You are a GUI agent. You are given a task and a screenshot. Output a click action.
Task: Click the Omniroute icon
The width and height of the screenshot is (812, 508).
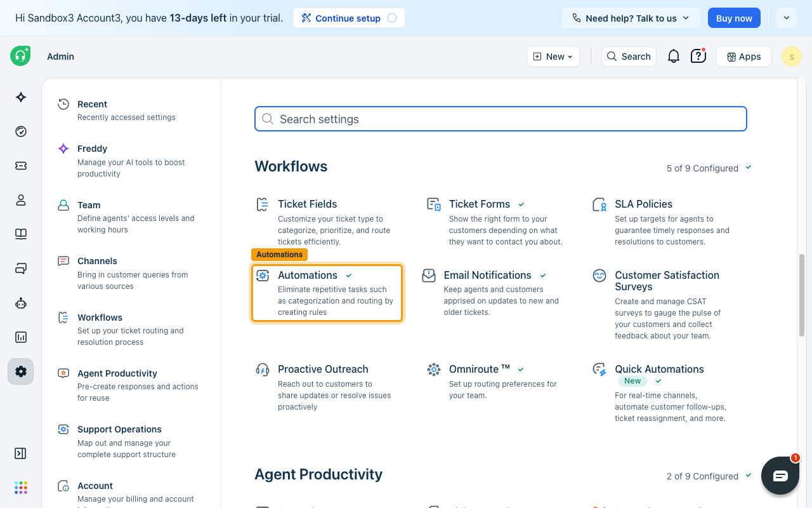pos(434,370)
